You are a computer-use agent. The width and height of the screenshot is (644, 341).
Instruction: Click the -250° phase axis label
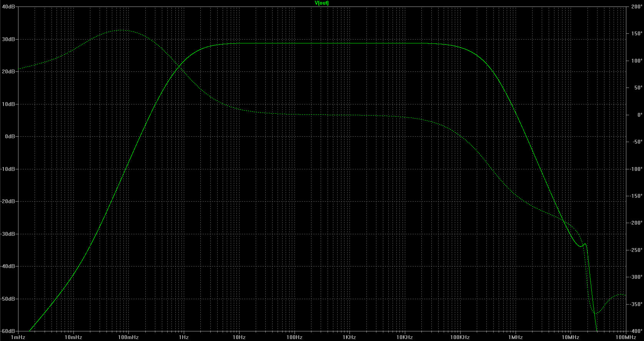click(636, 250)
